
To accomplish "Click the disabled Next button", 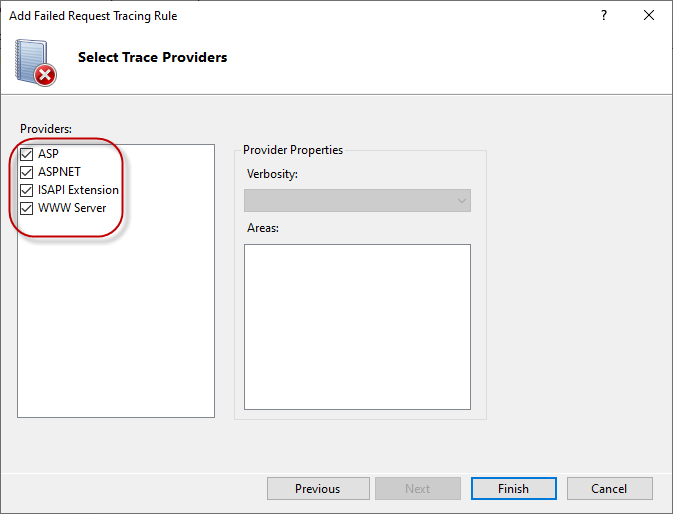I will click(x=417, y=489).
